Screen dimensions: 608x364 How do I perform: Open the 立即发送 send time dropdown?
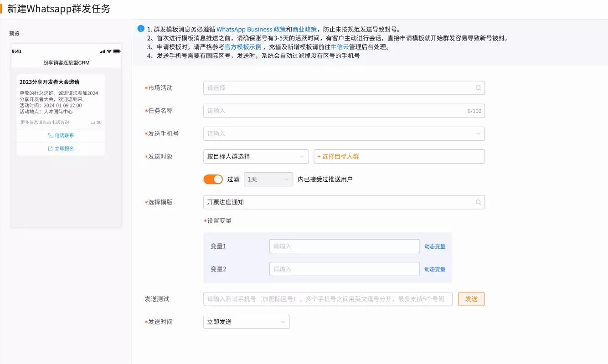click(x=246, y=322)
